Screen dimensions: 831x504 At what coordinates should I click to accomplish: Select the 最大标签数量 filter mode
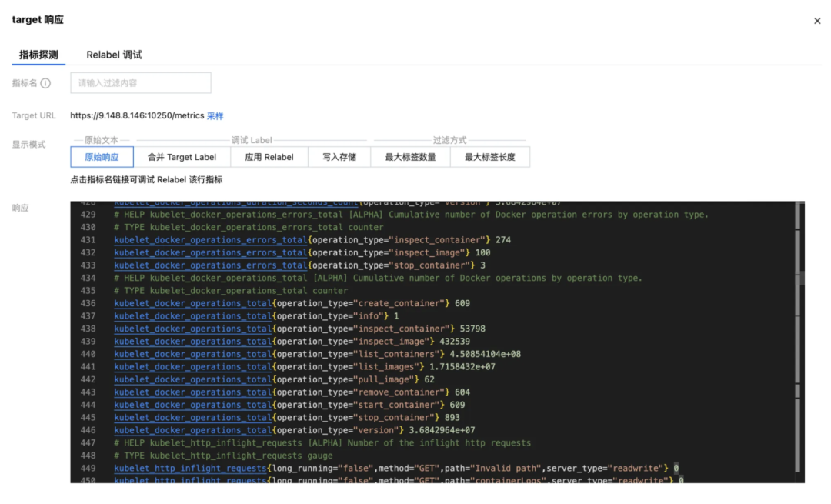(x=410, y=157)
